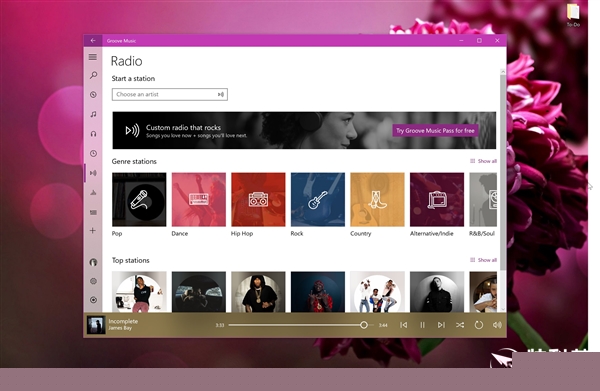
Task: Open the Dance genre station tile
Action: (x=199, y=199)
